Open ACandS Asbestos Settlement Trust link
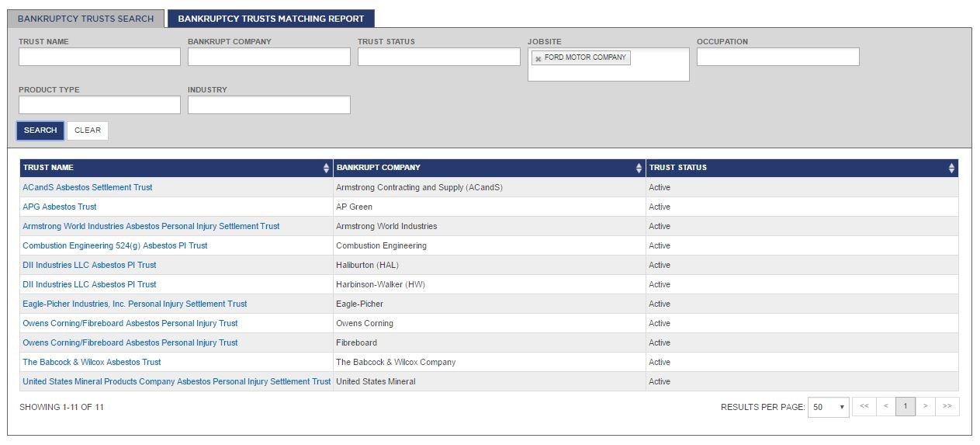This screenshot has width=980, height=445. [x=88, y=187]
